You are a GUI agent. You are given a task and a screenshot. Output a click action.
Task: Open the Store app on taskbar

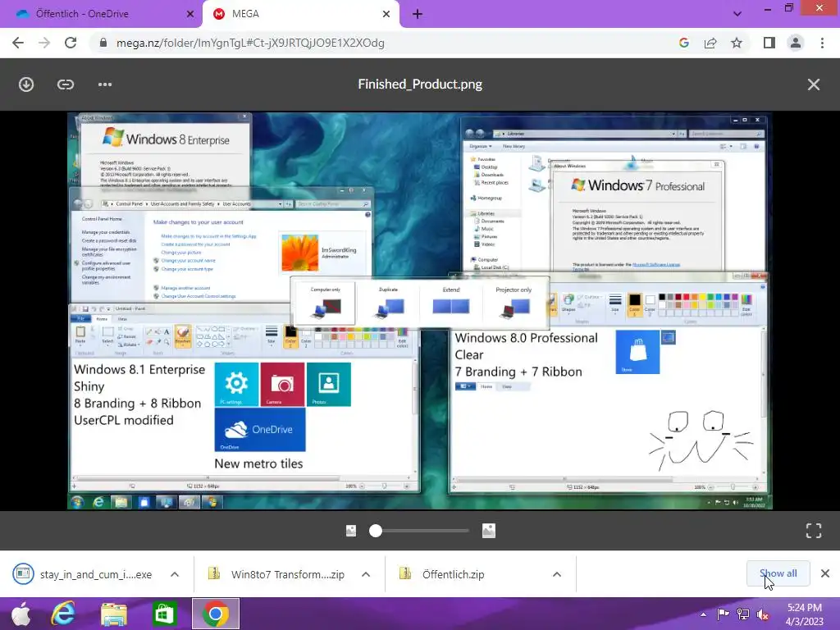click(164, 614)
